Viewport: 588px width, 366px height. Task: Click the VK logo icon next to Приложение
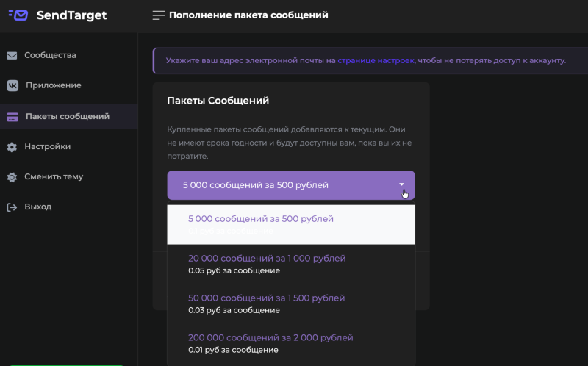click(x=12, y=85)
